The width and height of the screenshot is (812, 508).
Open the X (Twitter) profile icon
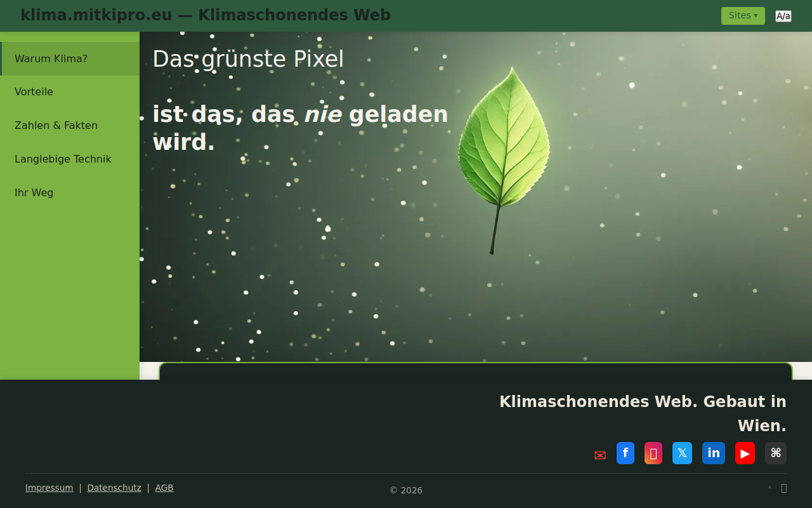point(682,453)
